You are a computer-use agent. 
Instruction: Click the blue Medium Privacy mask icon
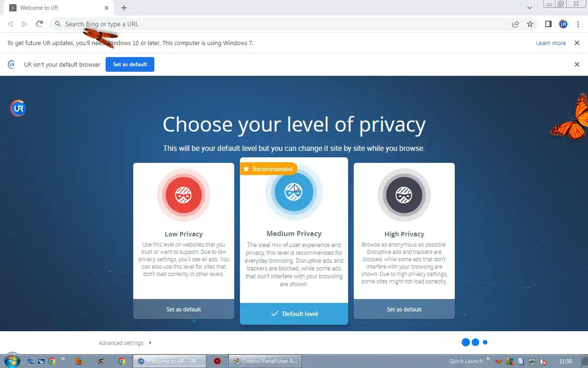(x=294, y=191)
